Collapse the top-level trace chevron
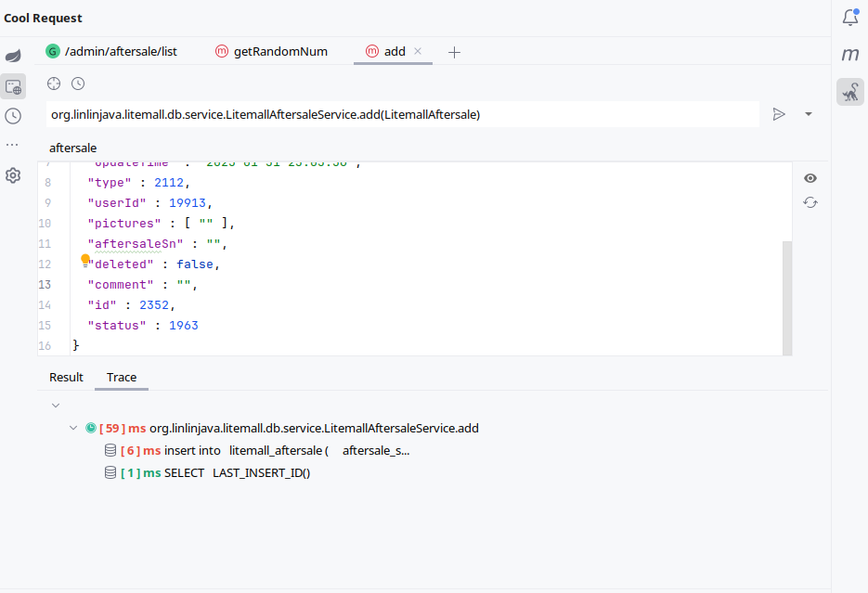868x593 pixels. [56, 406]
